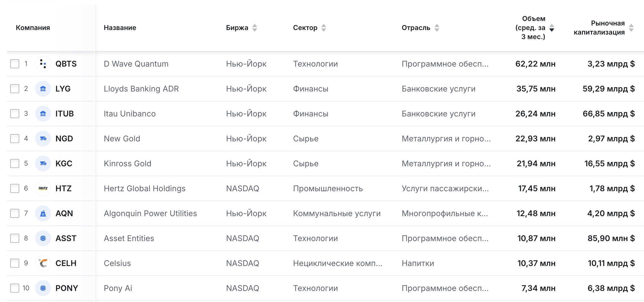Sort by Рыночная капитализация arrows
Screen dimensions: 644x302
tap(631, 28)
